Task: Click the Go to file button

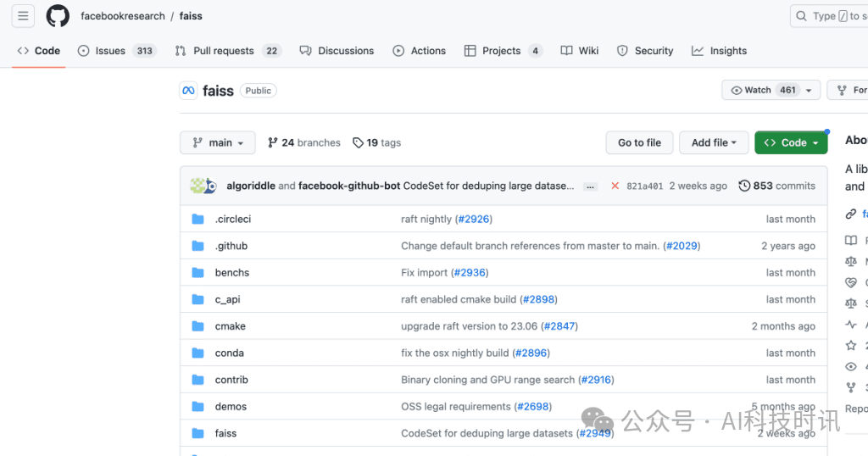Action: tap(639, 142)
